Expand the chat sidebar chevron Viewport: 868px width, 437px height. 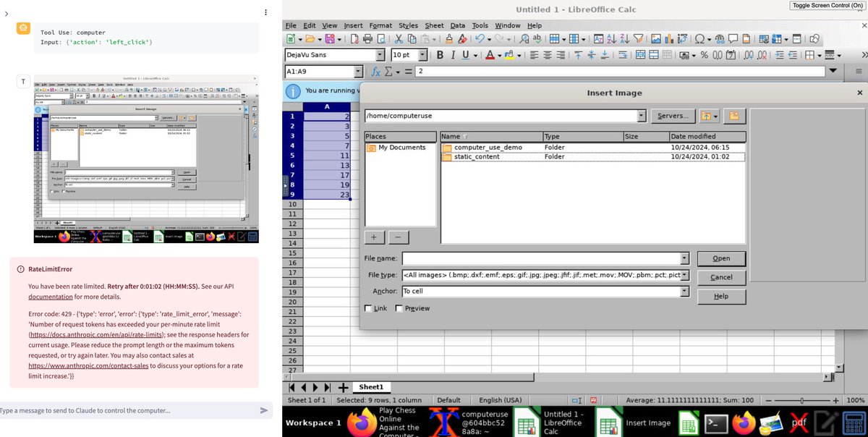(6, 13)
